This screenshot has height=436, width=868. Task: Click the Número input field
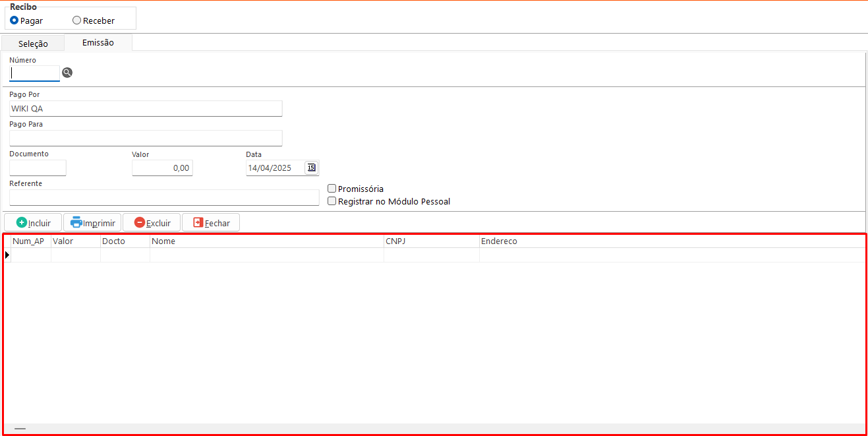pyautogui.click(x=34, y=73)
